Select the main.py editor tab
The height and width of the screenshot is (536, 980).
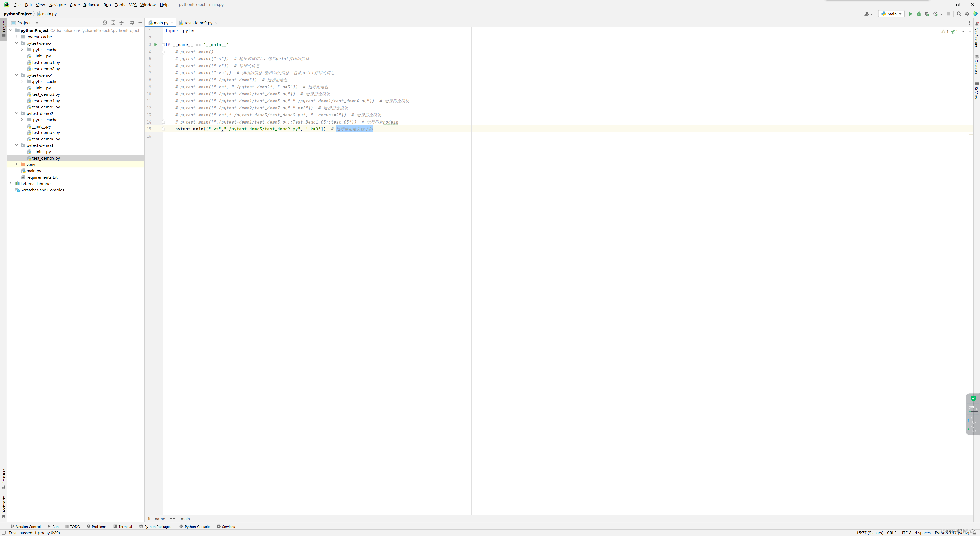(161, 23)
